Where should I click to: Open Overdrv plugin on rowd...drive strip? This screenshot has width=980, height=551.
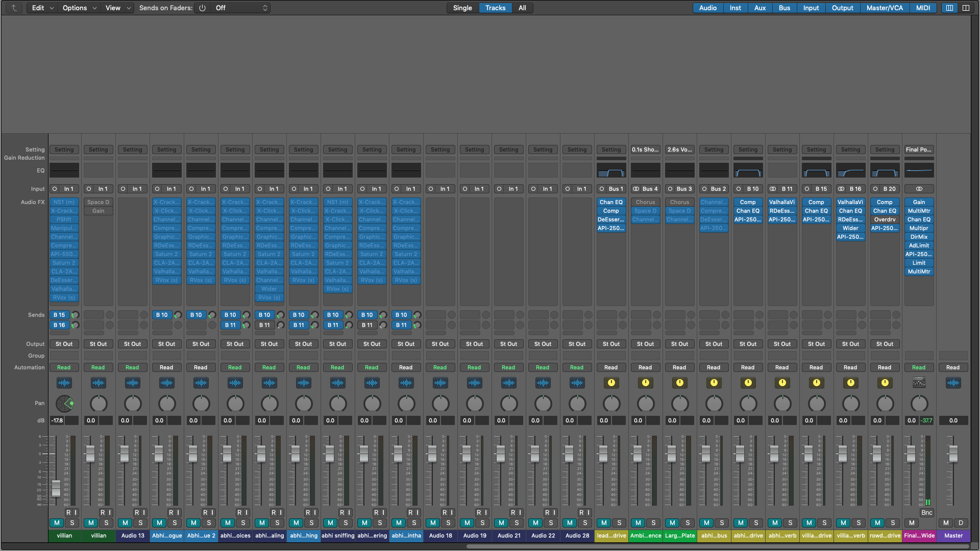pos(885,219)
